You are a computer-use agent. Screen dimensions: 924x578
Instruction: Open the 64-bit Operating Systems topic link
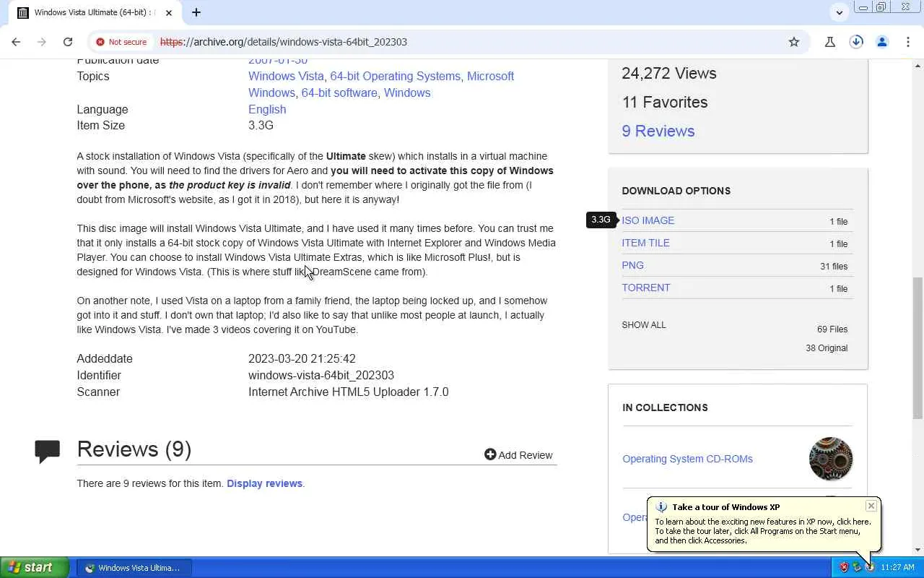tap(395, 76)
